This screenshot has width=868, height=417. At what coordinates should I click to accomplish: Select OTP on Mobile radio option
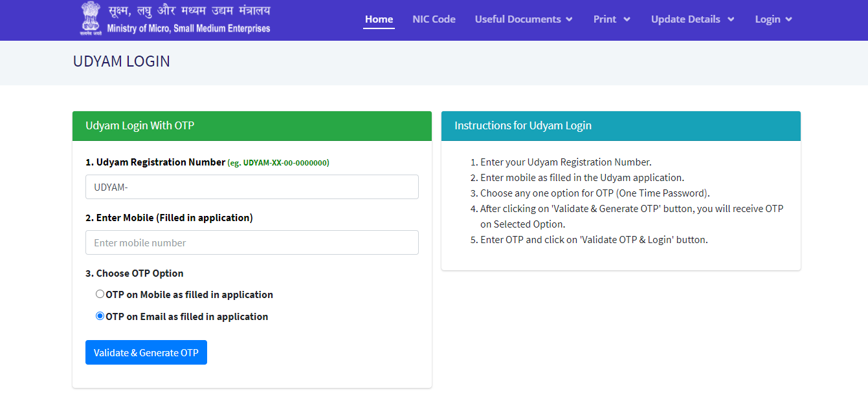click(100, 294)
